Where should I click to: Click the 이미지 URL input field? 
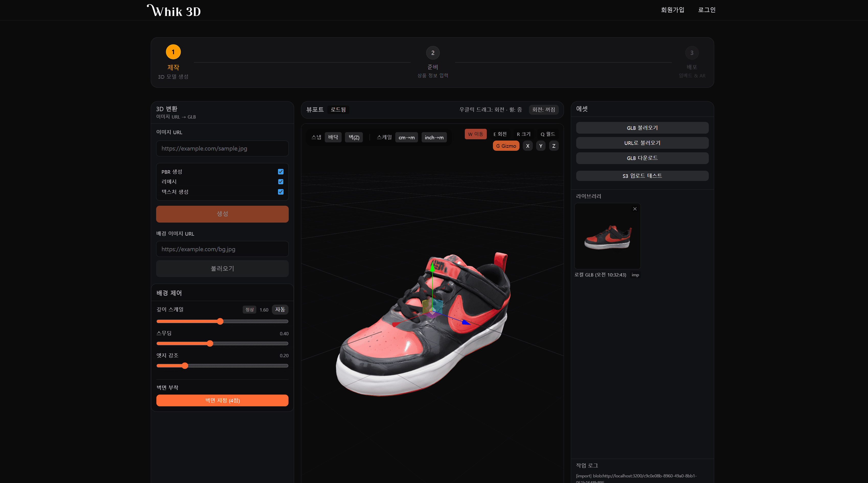point(222,148)
